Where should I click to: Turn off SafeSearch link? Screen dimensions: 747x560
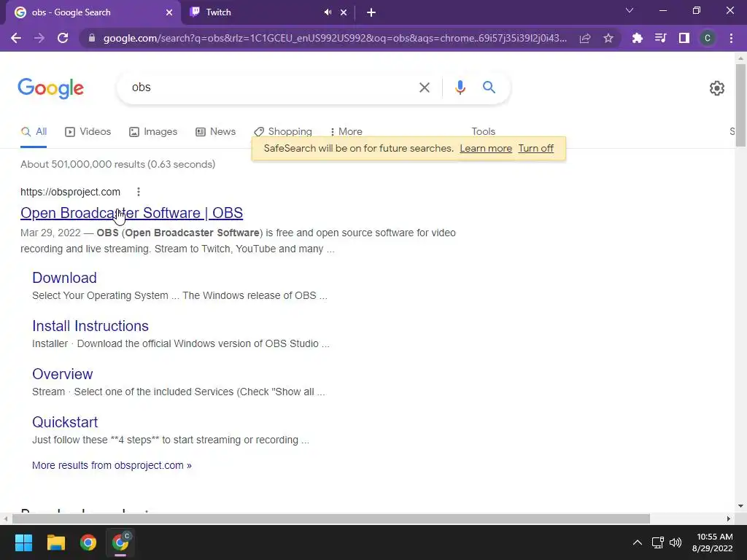[x=535, y=149]
